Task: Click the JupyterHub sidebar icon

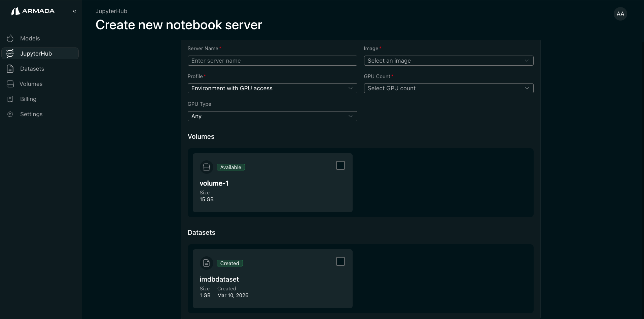Action: coord(10,53)
